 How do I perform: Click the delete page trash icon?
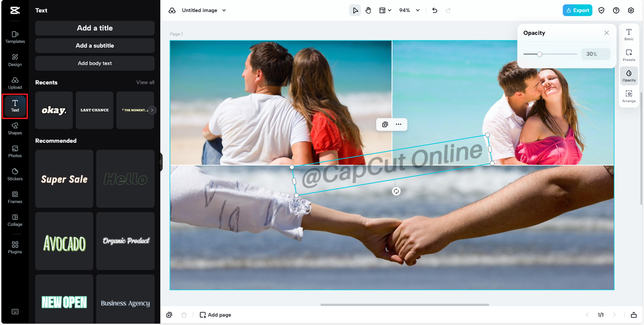click(184, 315)
